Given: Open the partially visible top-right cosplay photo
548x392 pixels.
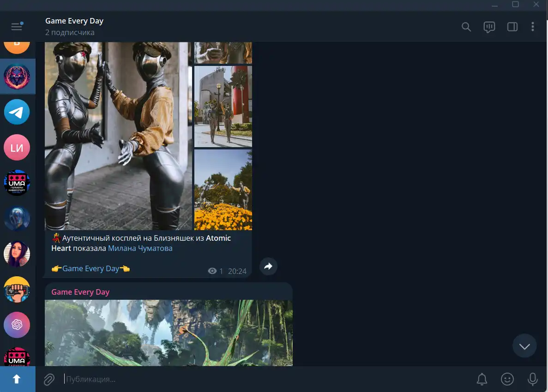Looking at the screenshot, I should coord(223,53).
